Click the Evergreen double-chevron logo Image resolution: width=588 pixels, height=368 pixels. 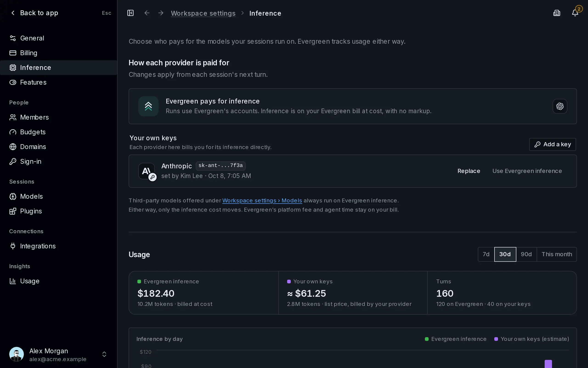(148, 106)
